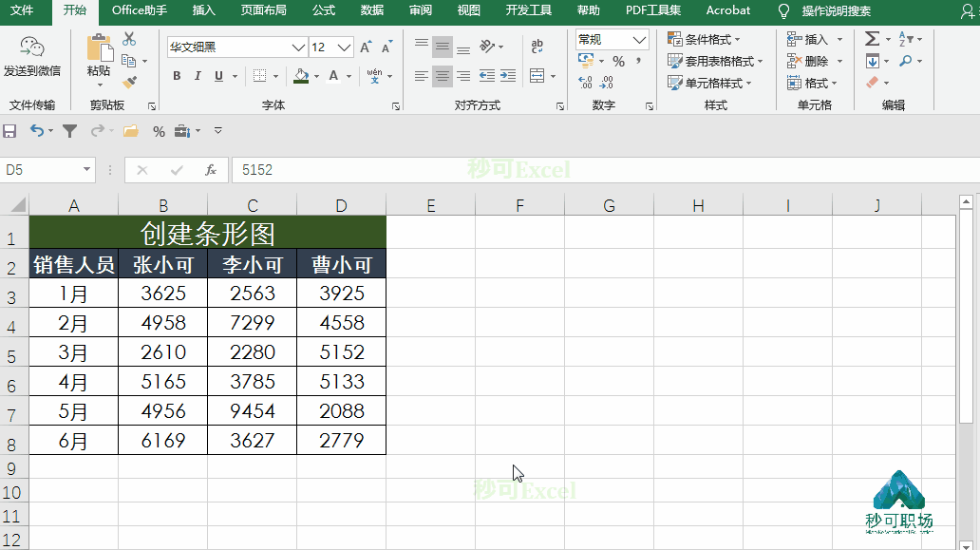The image size is (980, 550).
Task: Click the borders icon
Action: [259, 76]
